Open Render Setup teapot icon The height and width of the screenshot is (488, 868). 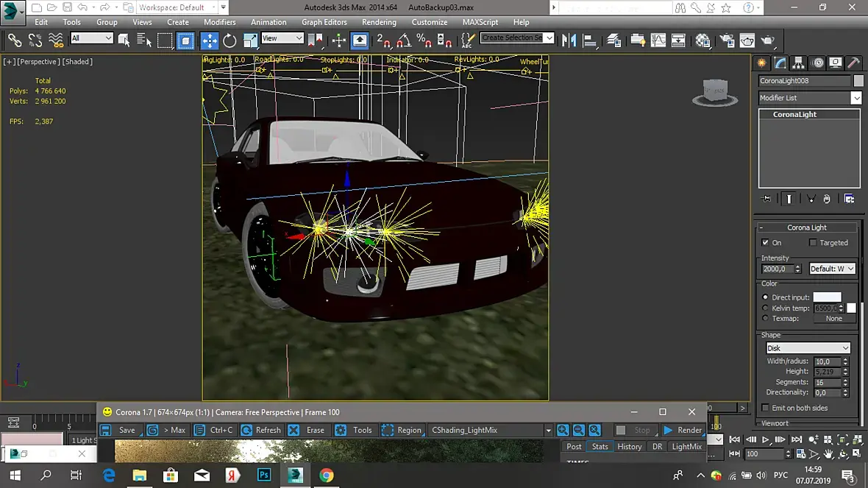pos(727,40)
